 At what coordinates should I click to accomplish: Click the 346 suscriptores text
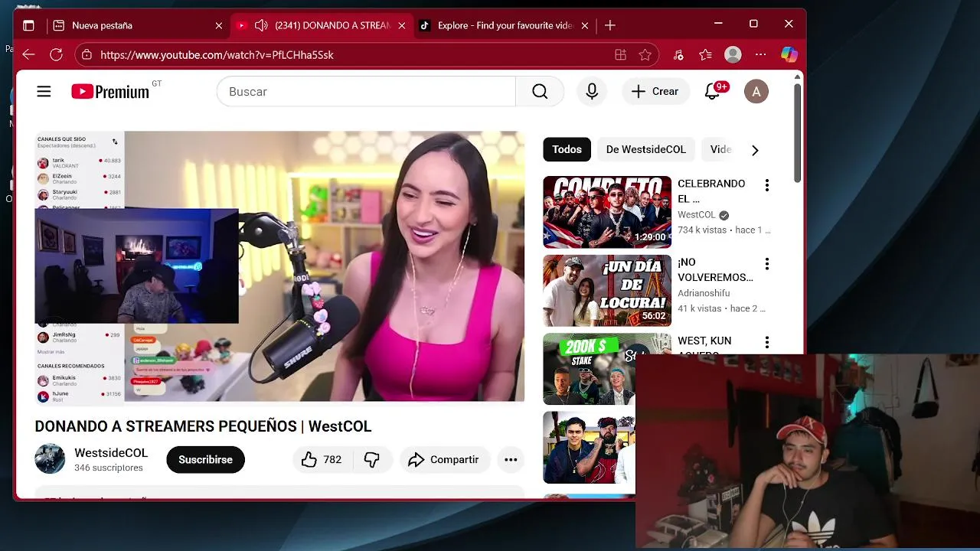109,468
